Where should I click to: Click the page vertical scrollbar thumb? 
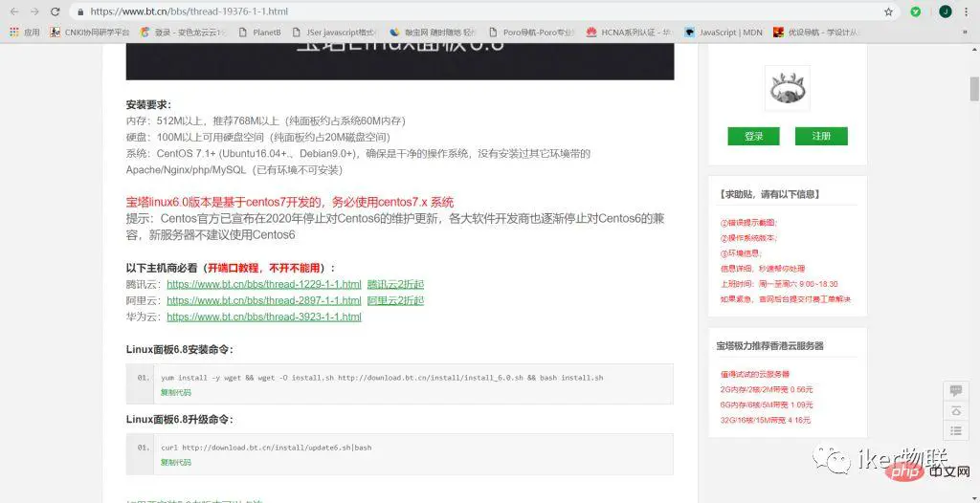click(974, 88)
